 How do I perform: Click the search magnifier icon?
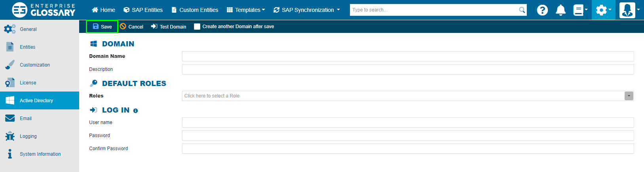(x=522, y=10)
